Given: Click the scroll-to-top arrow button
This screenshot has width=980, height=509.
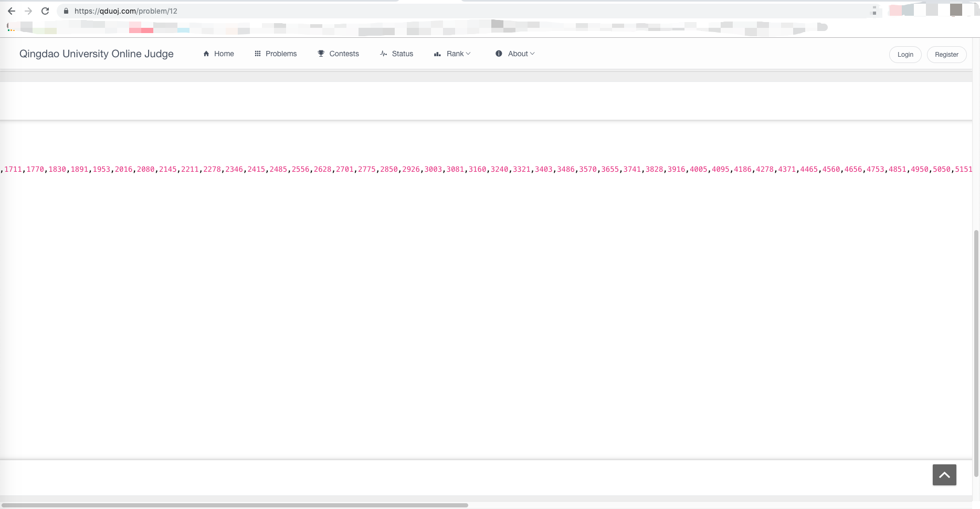Looking at the screenshot, I should [944, 474].
